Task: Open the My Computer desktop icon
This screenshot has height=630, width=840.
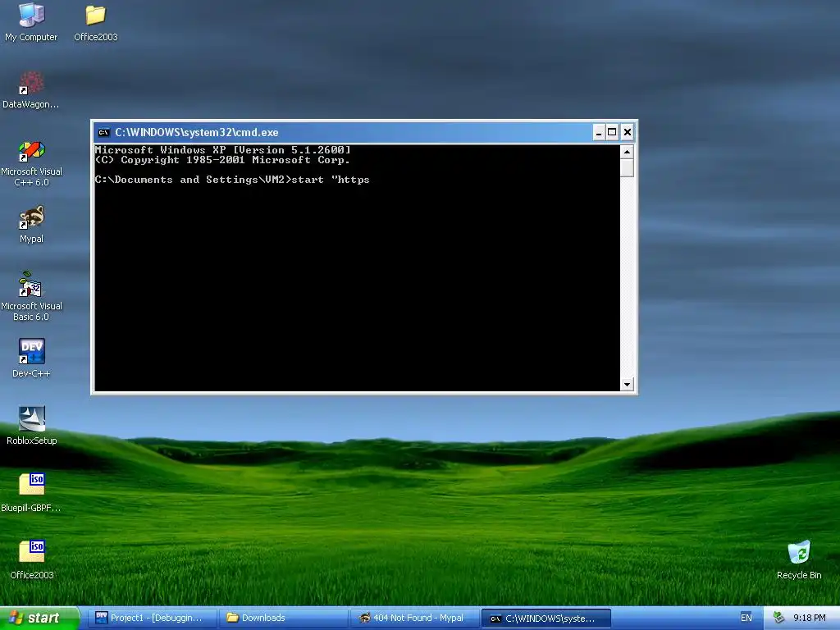Action: coord(31,21)
